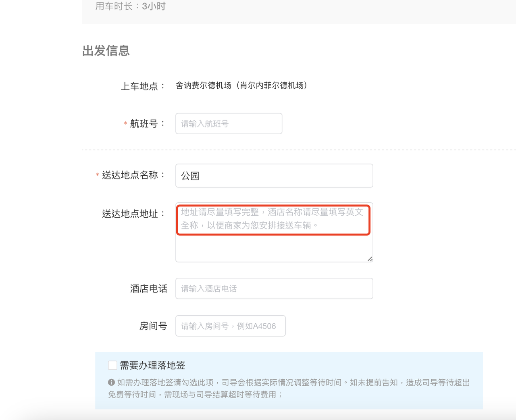Viewport: 516px width, 420px height.
Task: Select the 上车地点 label
Action: tap(140, 86)
